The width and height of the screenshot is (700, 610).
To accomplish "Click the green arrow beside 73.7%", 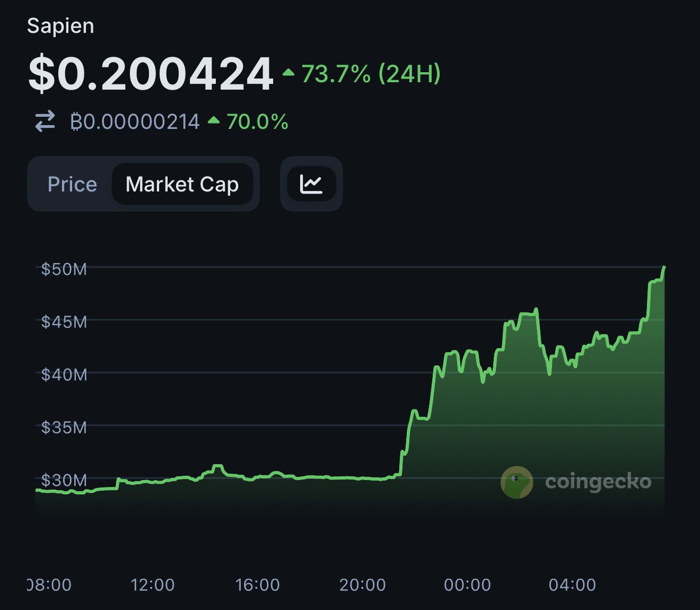I will click(x=288, y=72).
